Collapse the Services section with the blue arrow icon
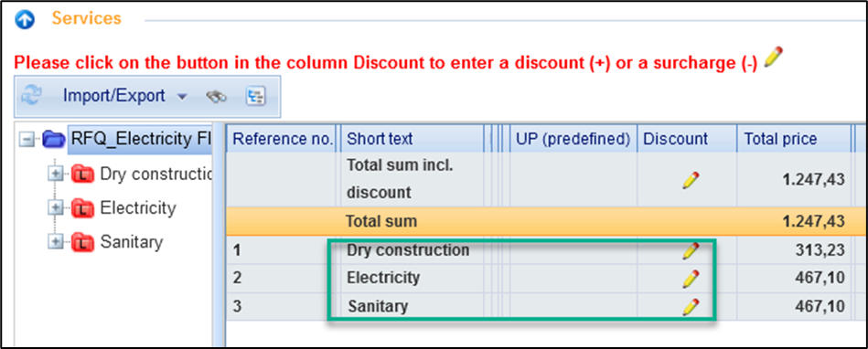Screen dimensions: 868x349 point(25,20)
